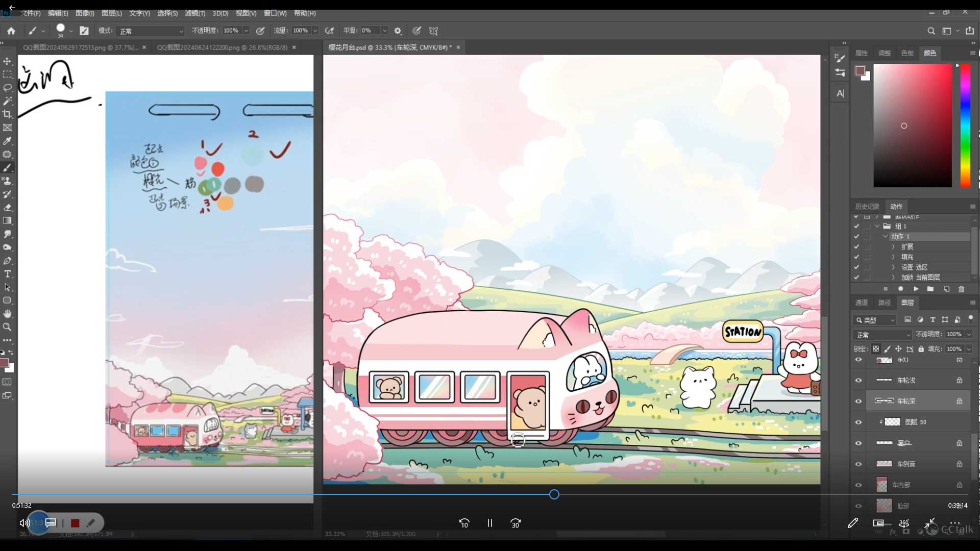Select the Eraser tool
Viewport: 980px width, 551px height.
tap(7, 208)
